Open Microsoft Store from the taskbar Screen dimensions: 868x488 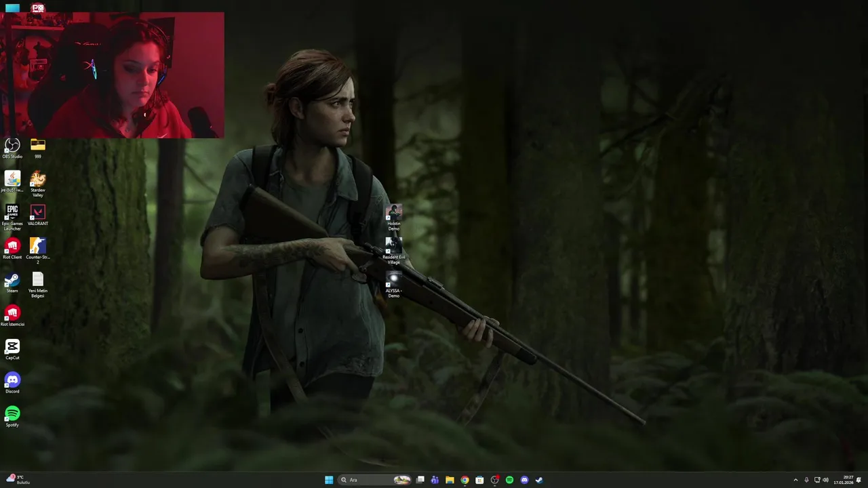tap(479, 480)
